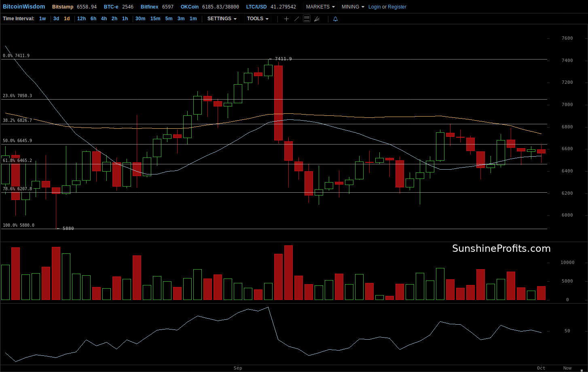
Task: Expand the TOOLS dropdown
Action: [258, 19]
